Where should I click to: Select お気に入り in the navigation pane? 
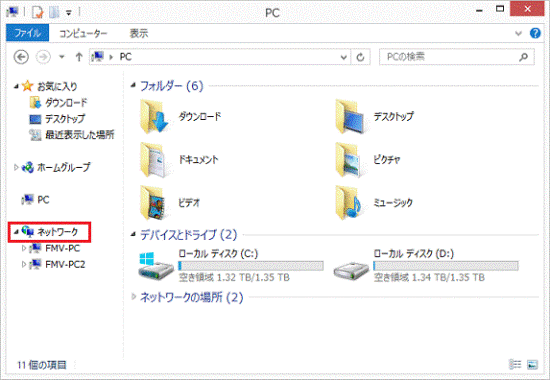point(57,86)
